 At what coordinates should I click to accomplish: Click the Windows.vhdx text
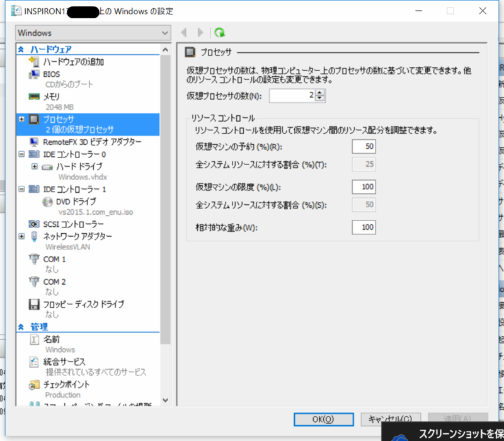[83, 177]
